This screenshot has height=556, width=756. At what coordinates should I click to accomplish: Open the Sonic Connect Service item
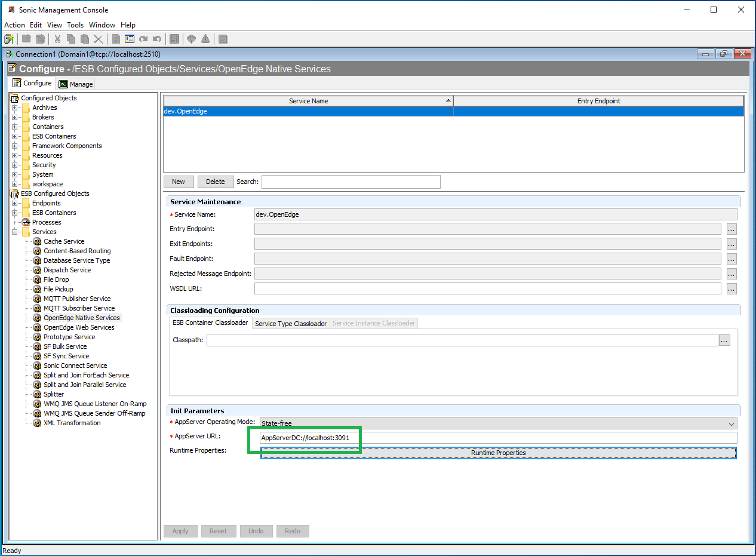point(73,365)
